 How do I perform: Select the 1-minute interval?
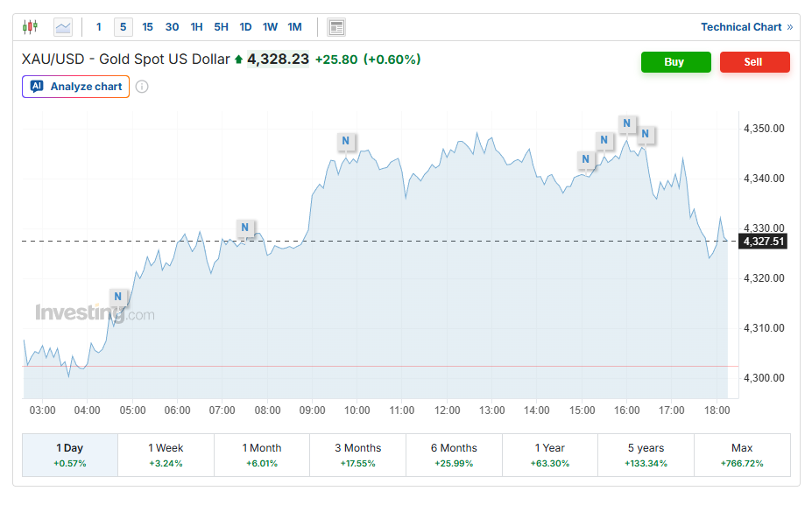(x=99, y=27)
